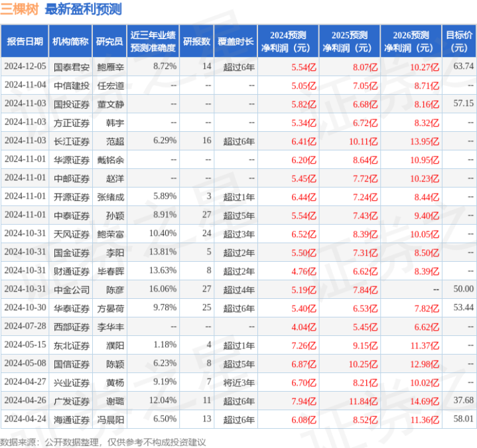Image resolution: width=477 pixels, height=448 pixels.
Task: Click analyst name 方晏荷
Action: (111, 308)
